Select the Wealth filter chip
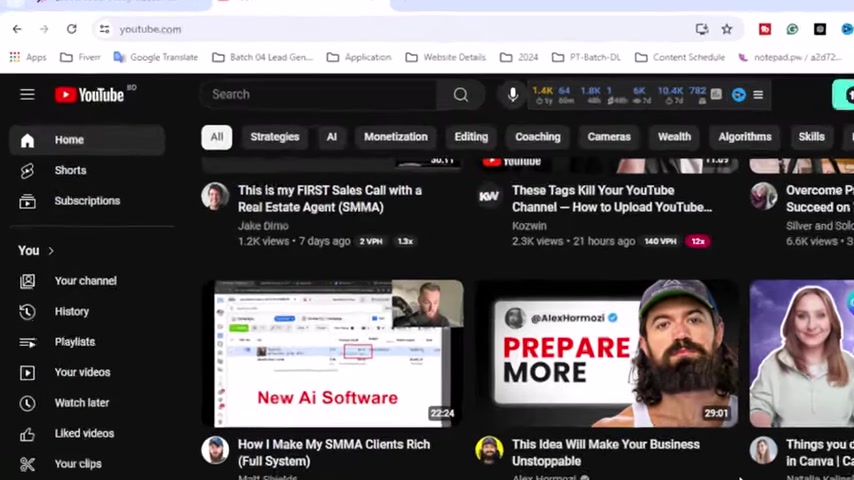Image resolution: width=854 pixels, height=480 pixels. click(x=674, y=137)
